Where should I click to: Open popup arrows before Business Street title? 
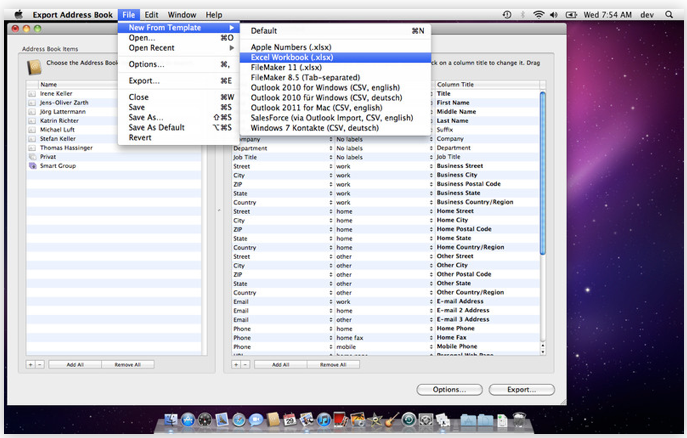click(431, 166)
